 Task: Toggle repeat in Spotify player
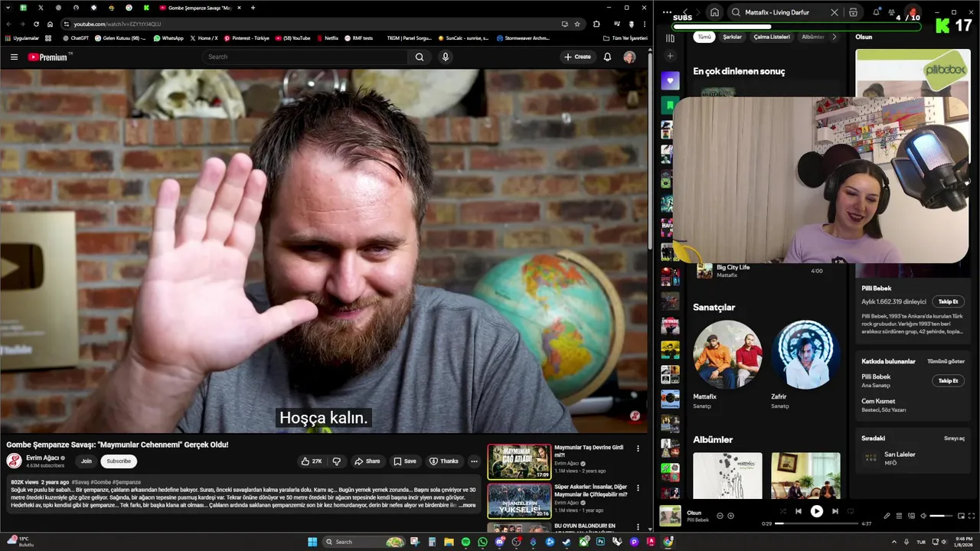coord(851,511)
